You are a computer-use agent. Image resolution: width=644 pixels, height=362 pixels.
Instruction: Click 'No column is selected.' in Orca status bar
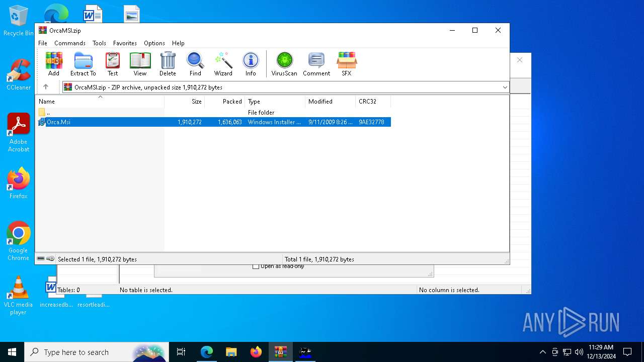tap(449, 290)
